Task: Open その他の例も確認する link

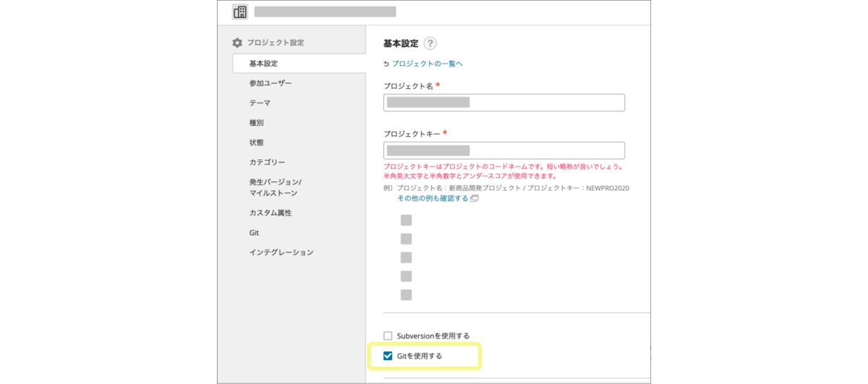Action: (x=433, y=198)
